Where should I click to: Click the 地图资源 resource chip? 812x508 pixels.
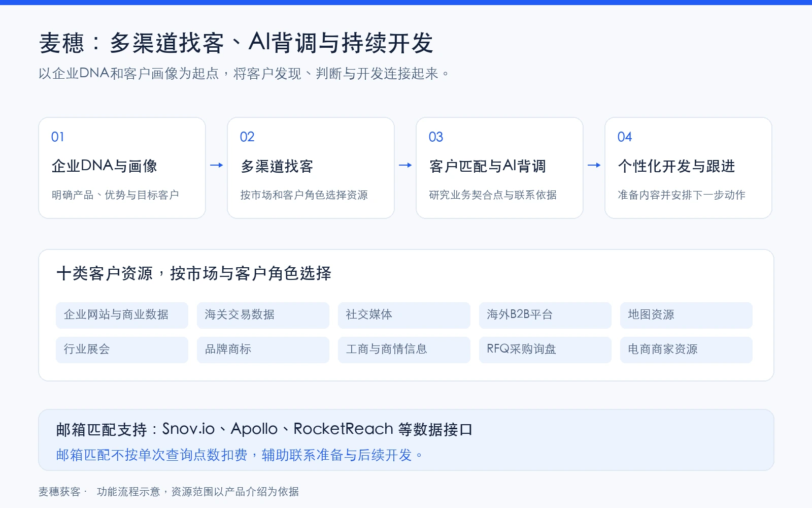click(686, 315)
